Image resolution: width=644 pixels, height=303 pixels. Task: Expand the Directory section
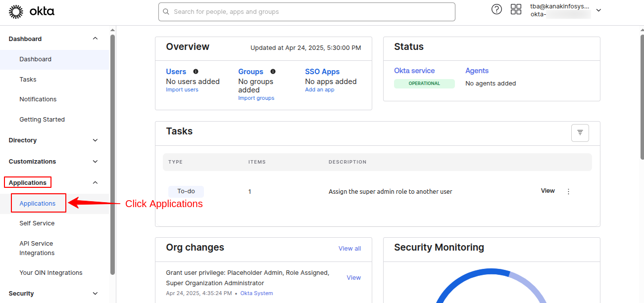click(x=96, y=140)
